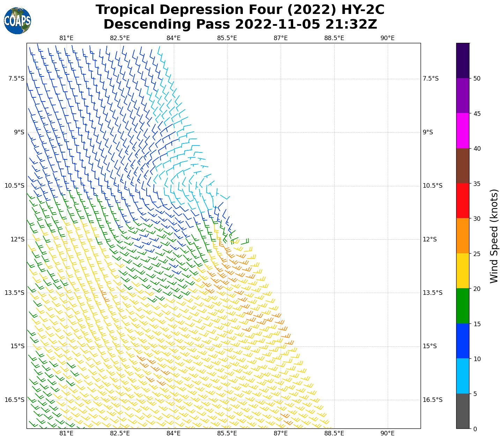
Task: Select the magenta 40-45 knots color band
Action: pyautogui.click(x=463, y=130)
